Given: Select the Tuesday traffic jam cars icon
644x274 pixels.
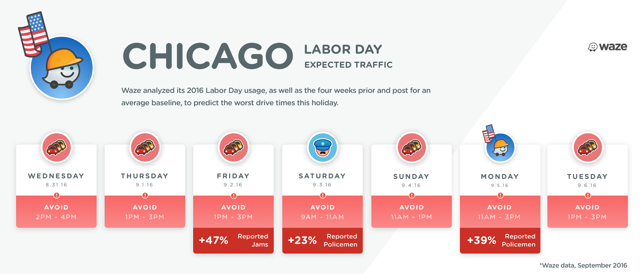Looking at the screenshot, I should [588, 147].
